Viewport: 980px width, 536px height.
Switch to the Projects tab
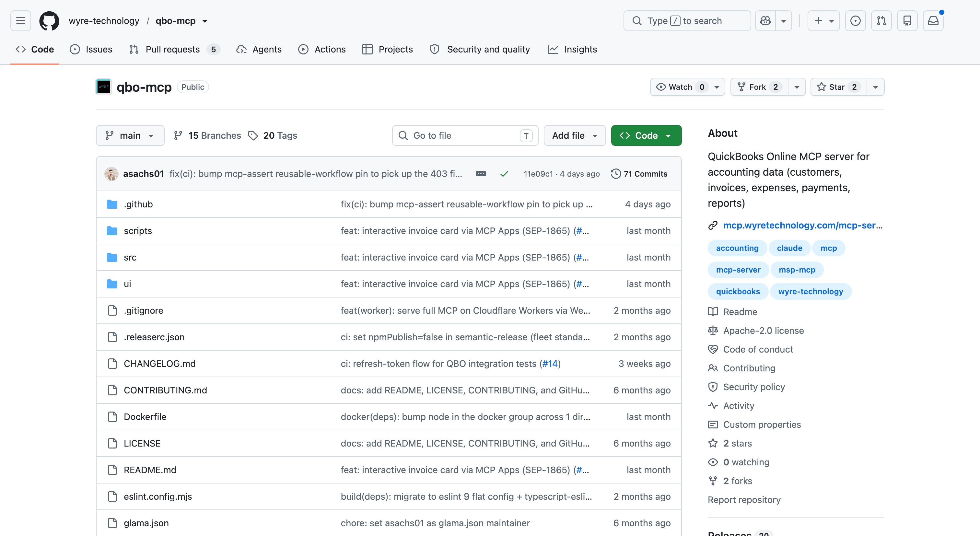pos(388,50)
